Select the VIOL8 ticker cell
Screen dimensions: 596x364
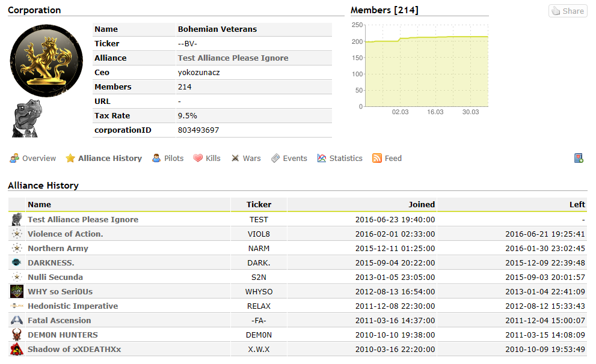point(259,234)
